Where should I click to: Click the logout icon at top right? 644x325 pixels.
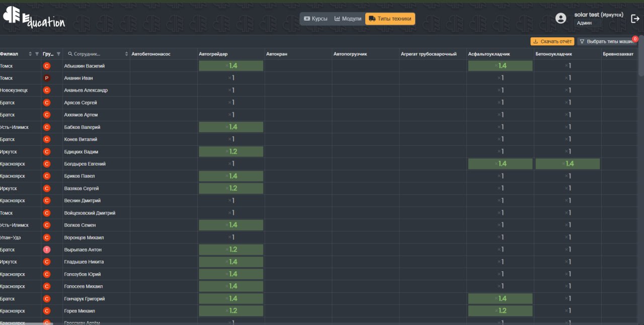pyautogui.click(x=635, y=19)
